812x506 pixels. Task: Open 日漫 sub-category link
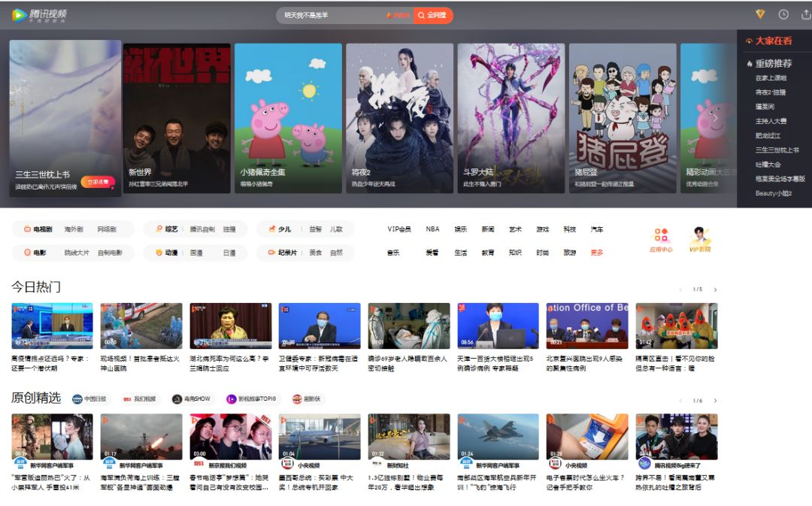click(x=229, y=253)
